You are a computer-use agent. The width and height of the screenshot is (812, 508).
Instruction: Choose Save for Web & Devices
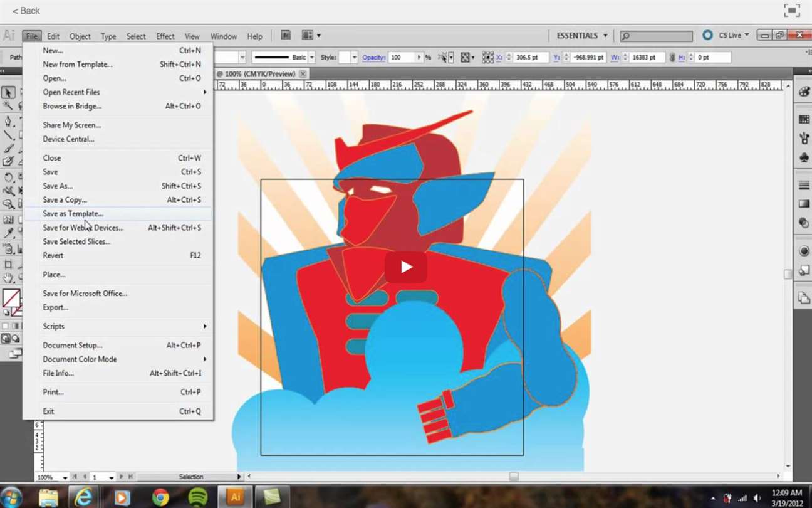point(118,228)
